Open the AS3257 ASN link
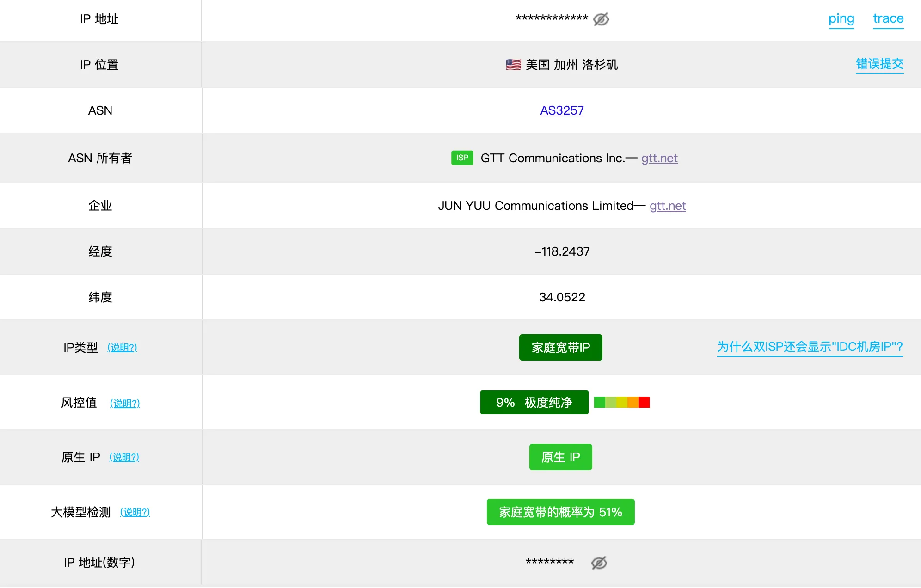The image size is (921, 588). [562, 110]
